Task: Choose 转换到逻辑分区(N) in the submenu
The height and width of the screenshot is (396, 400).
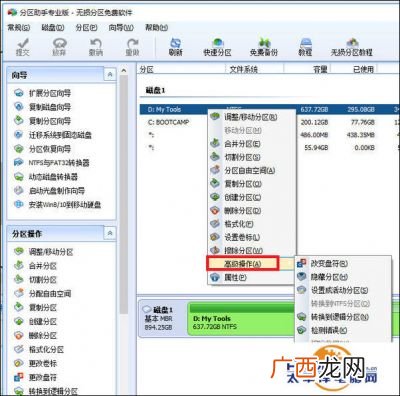Action: click(x=343, y=317)
